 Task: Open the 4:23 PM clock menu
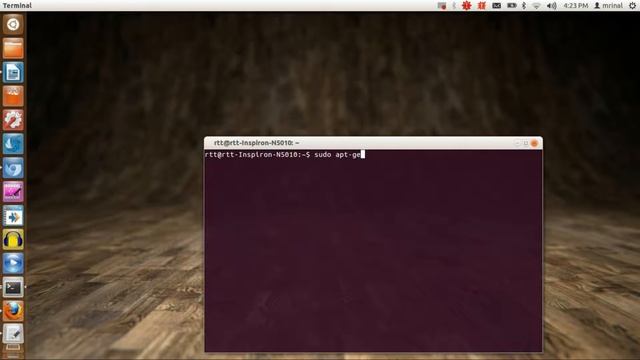pyautogui.click(x=576, y=6)
